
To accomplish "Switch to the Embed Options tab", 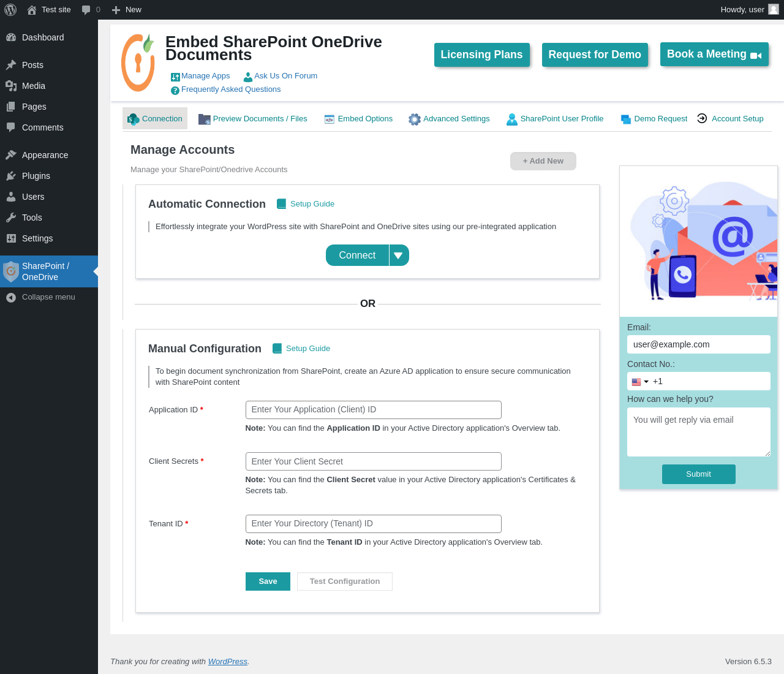I will [358, 119].
